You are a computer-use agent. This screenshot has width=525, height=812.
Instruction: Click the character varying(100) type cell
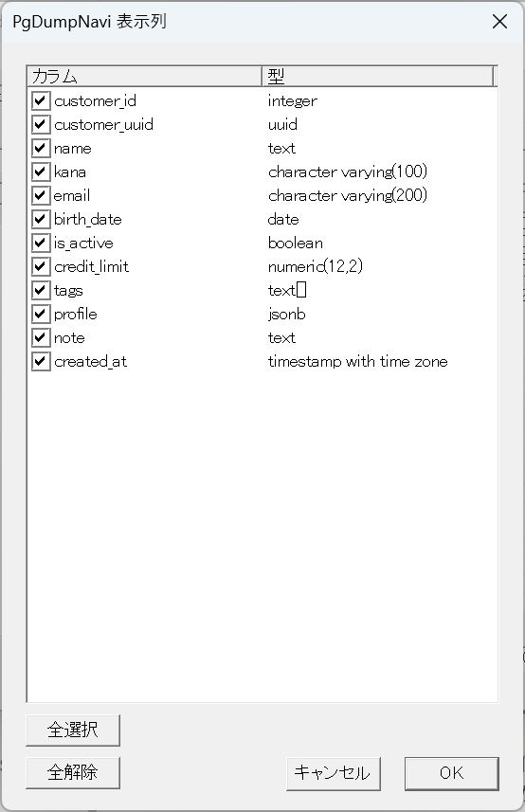pos(348,171)
